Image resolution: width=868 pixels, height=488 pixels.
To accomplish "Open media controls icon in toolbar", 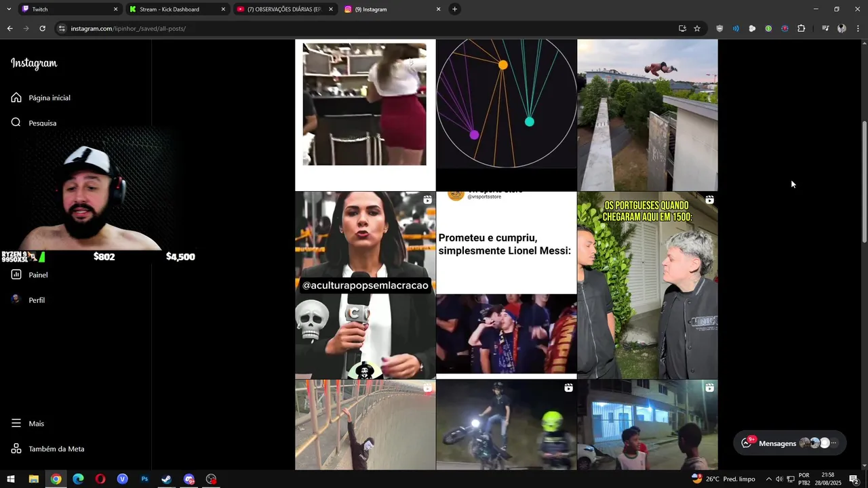I will pyautogui.click(x=825, y=28).
